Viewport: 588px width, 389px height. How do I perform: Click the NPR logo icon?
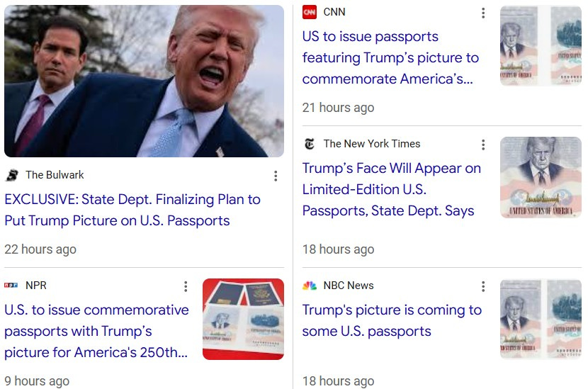(x=11, y=286)
